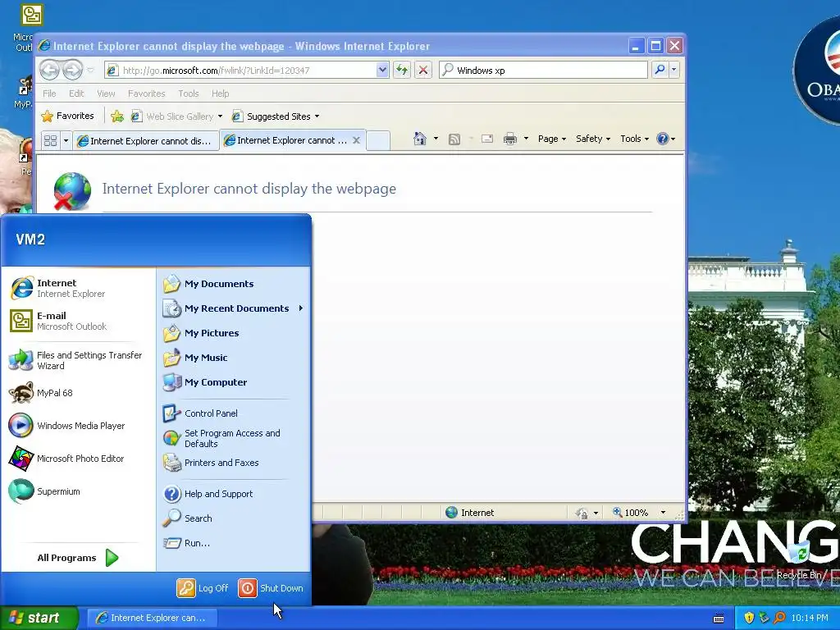840x630 pixels.
Task: Launch Internet Explorer from Start menu
Action: [x=78, y=288]
